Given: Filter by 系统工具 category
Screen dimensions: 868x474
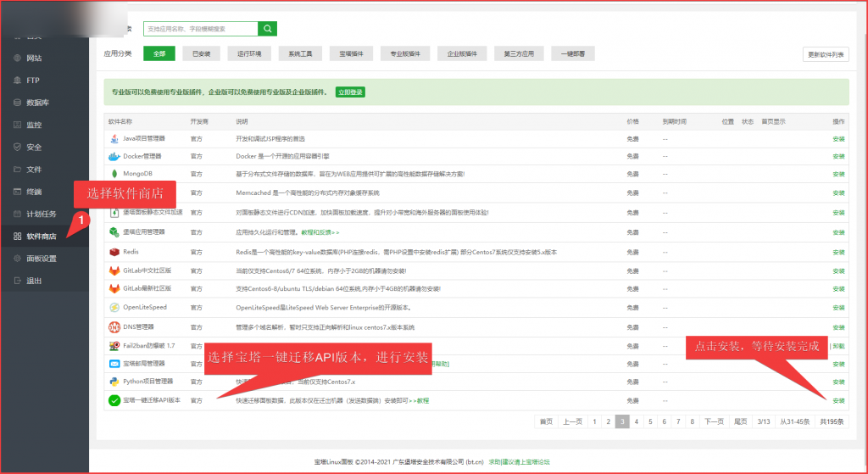Looking at the screenshot, I should pyautogui.click(x=300, y=53).
